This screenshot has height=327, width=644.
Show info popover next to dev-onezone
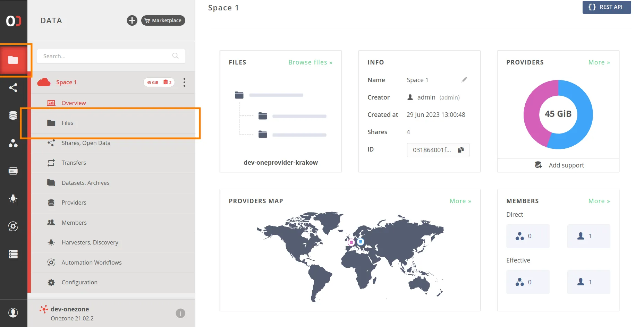[x=180, y=313]
